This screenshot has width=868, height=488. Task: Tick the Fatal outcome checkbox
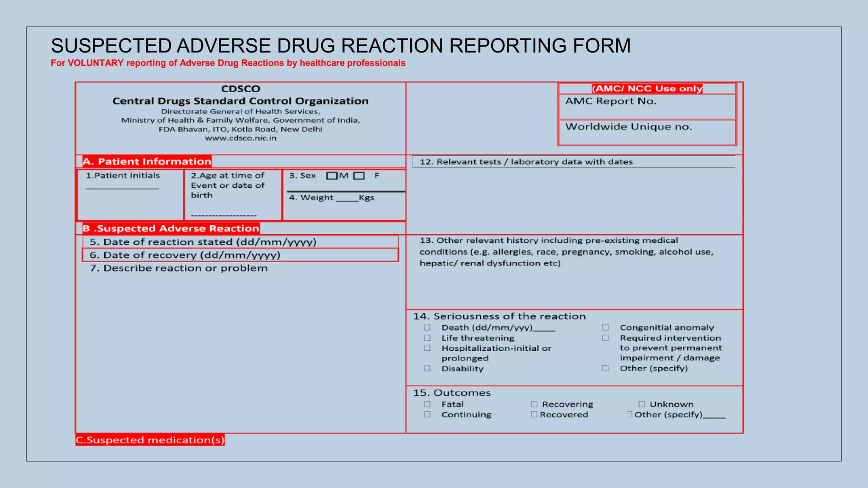click(x=427, y=405)
